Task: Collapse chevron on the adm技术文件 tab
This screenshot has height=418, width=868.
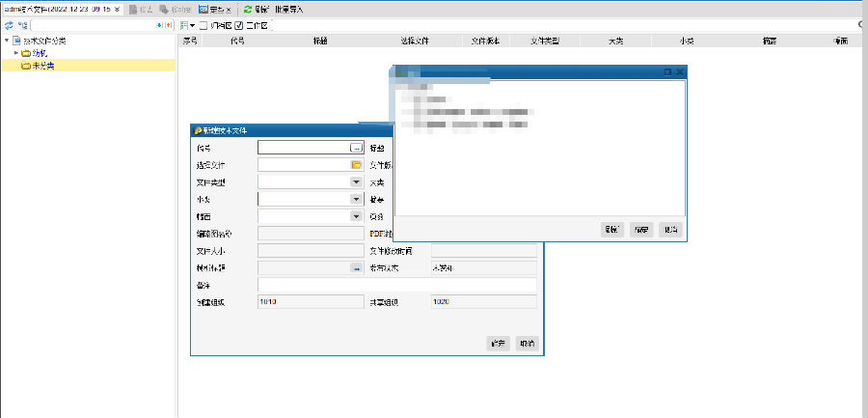Action: 118,10
